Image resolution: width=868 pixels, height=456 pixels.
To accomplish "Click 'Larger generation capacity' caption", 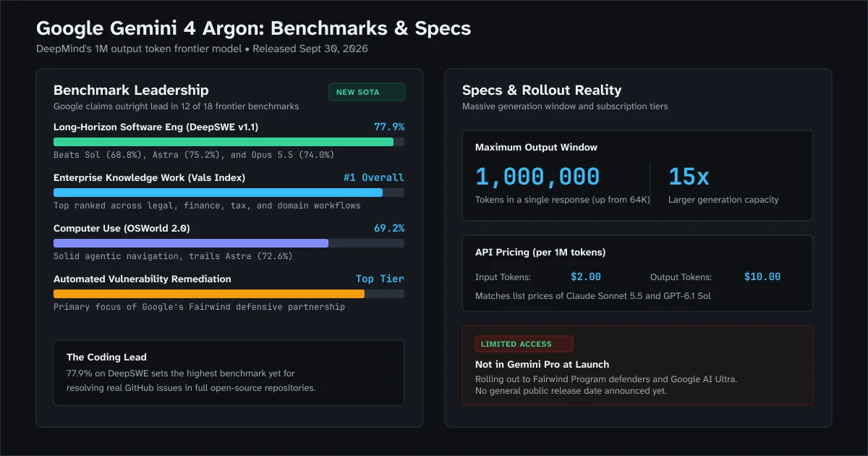I will tap(723, 200).
